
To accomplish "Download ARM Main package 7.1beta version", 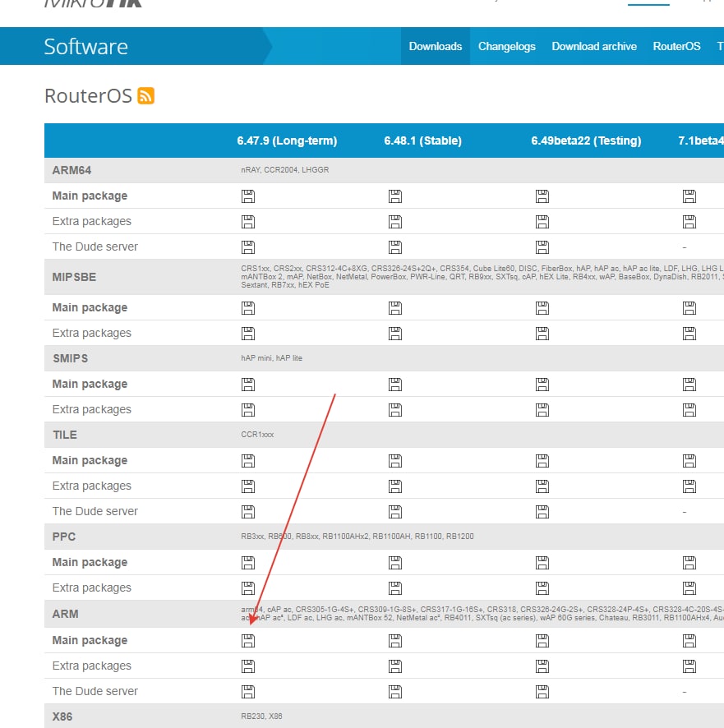I will point(689,641).
